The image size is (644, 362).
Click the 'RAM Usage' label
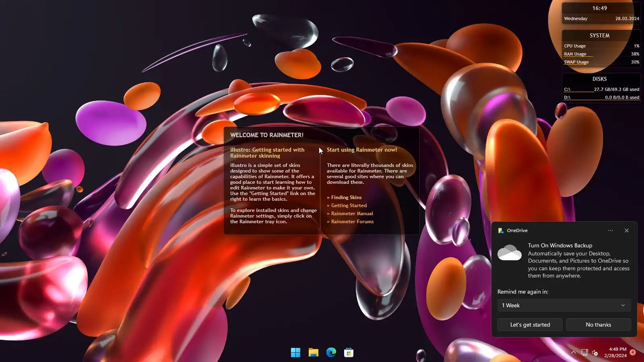click(575, 54)
